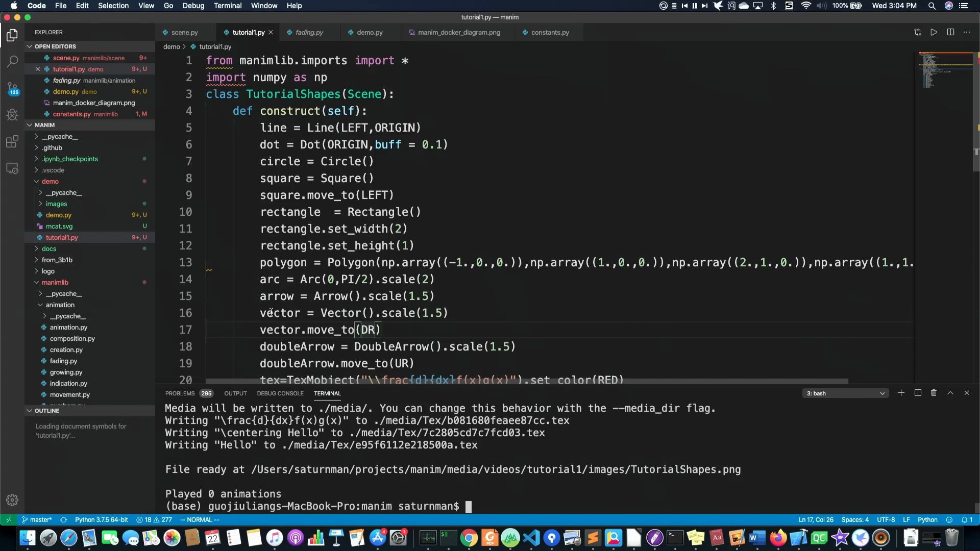
Task: Switch to the demo.py editor tab
Action: tap(370, 32)
